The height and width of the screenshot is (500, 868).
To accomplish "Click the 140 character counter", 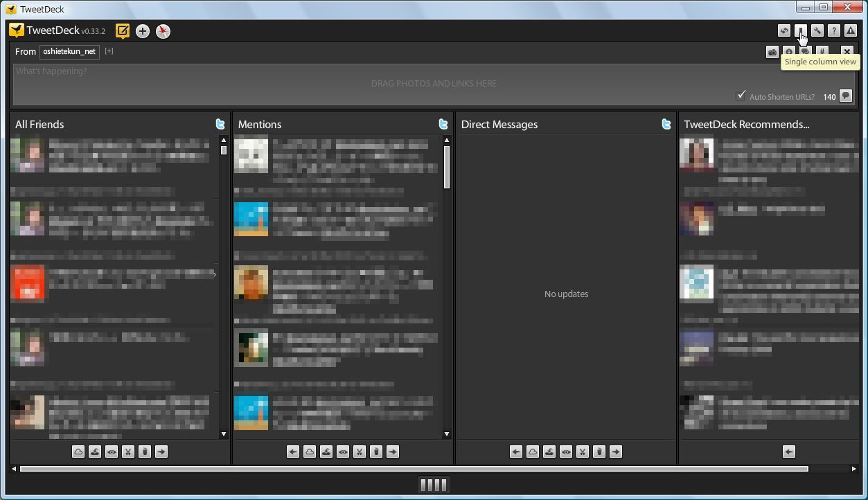I will click(829, 97).
